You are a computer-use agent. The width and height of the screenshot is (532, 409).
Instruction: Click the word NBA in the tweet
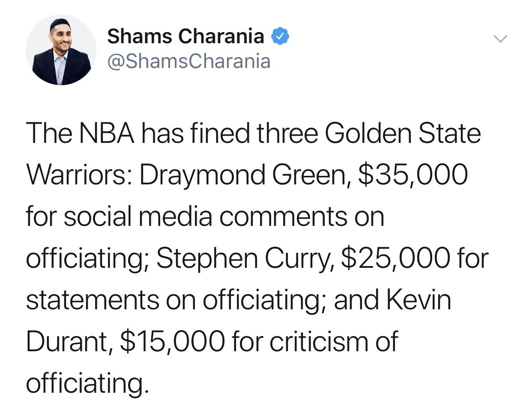107,133
